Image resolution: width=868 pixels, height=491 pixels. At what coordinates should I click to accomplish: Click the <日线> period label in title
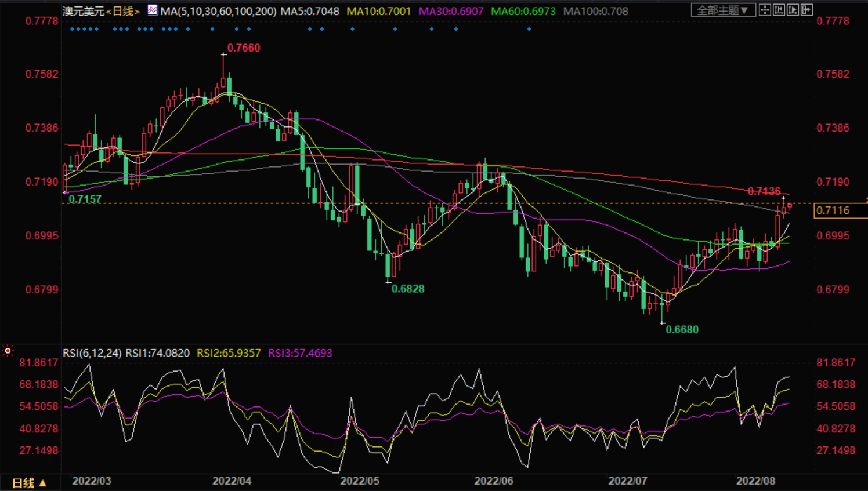[x=123, y=11]
